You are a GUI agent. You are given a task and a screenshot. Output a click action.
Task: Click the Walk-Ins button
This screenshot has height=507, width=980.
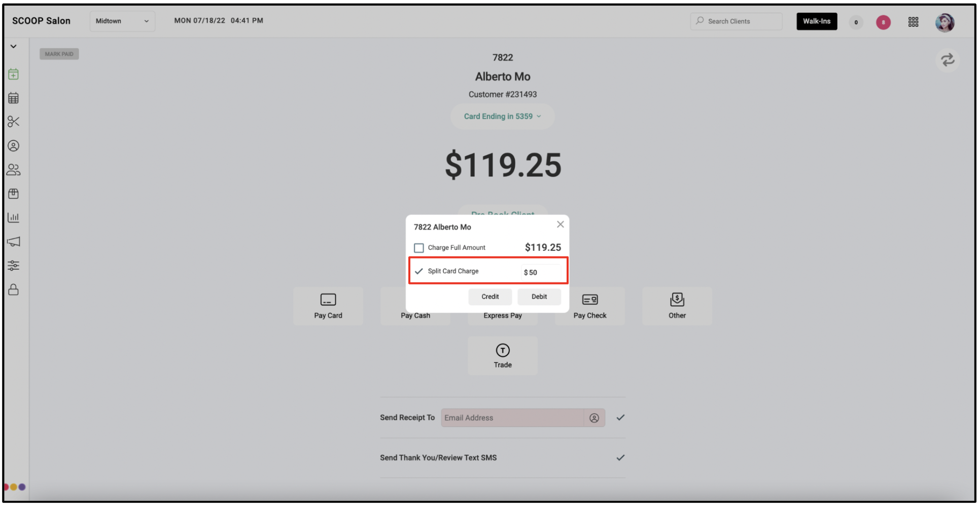(x=816, y=21)
